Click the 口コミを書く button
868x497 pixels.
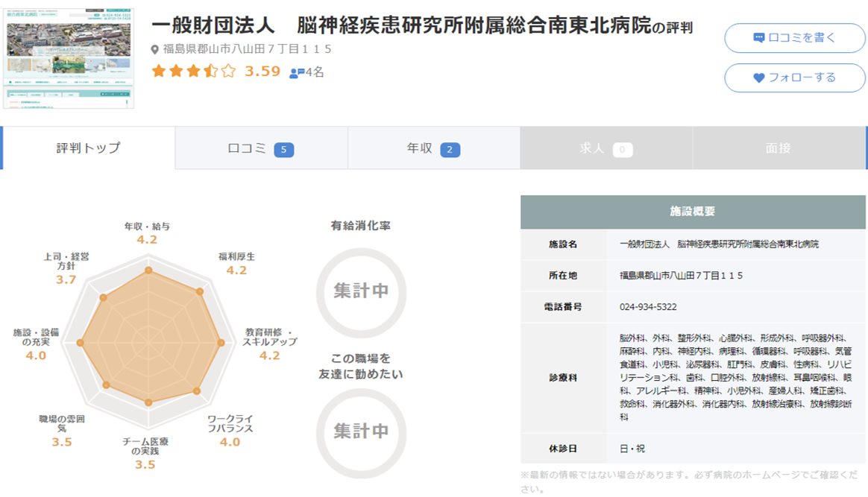click(794, 37)
